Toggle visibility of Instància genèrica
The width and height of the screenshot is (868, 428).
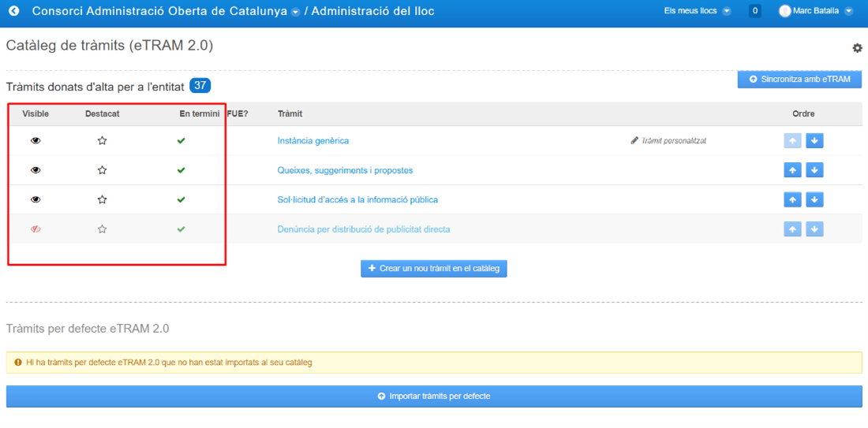pos(36,141)
